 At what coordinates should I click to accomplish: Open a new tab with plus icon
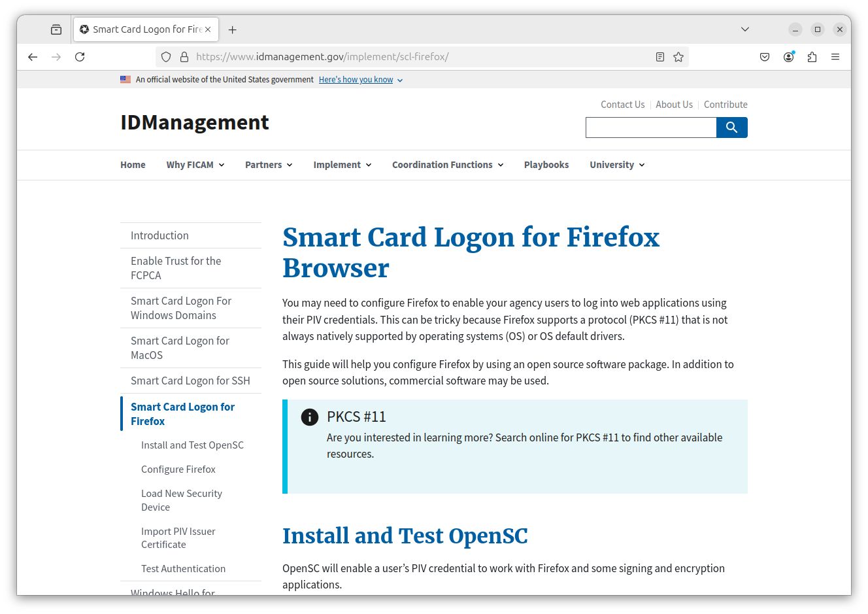click(232, 29)
